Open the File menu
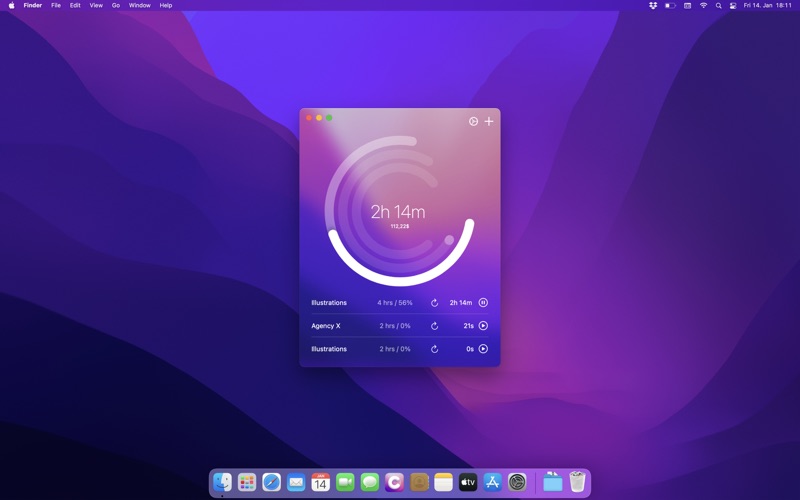The height and width of the screenshot is (500, 800). tap(56, 5)
